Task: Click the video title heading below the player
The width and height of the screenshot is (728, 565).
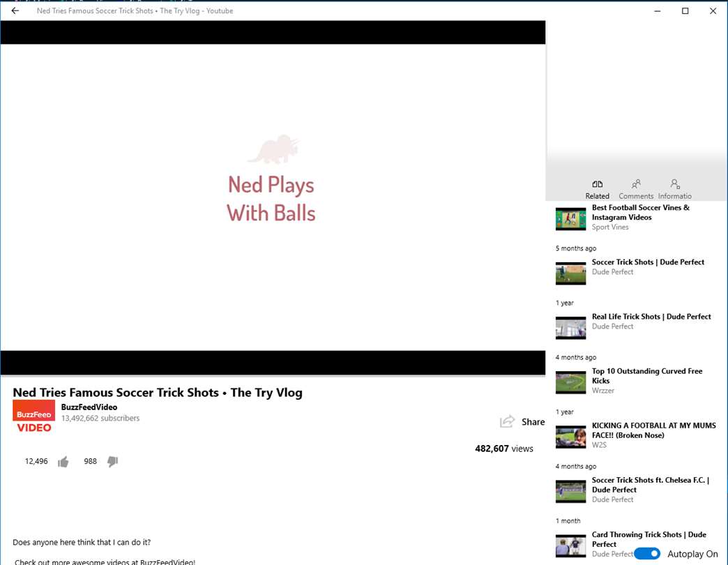Action: click(x=158, y=392)
